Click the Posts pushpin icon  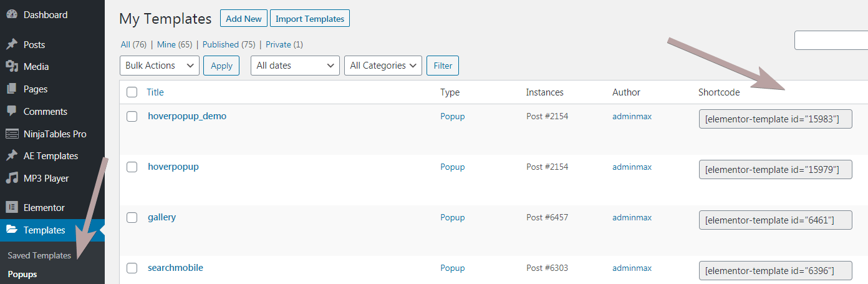[11, 44]
